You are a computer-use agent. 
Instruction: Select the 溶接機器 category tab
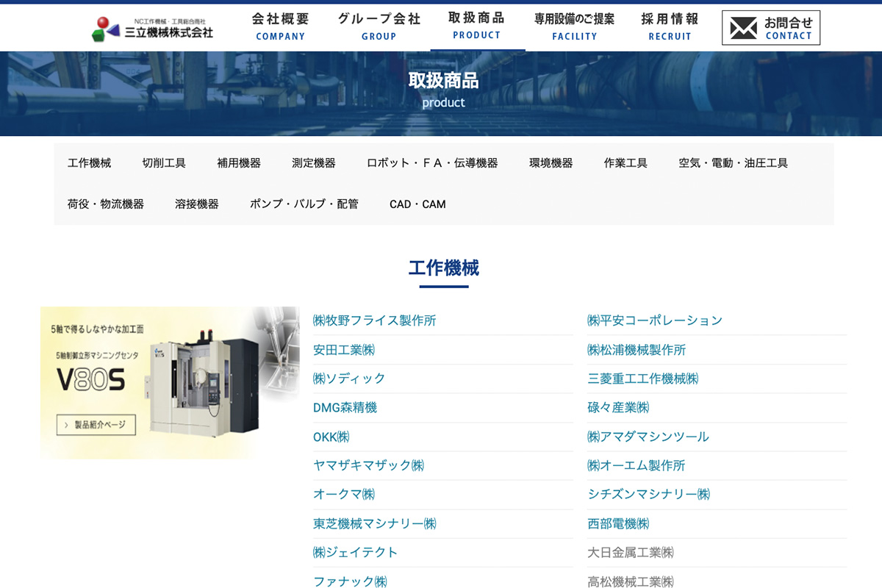(197, 204)
